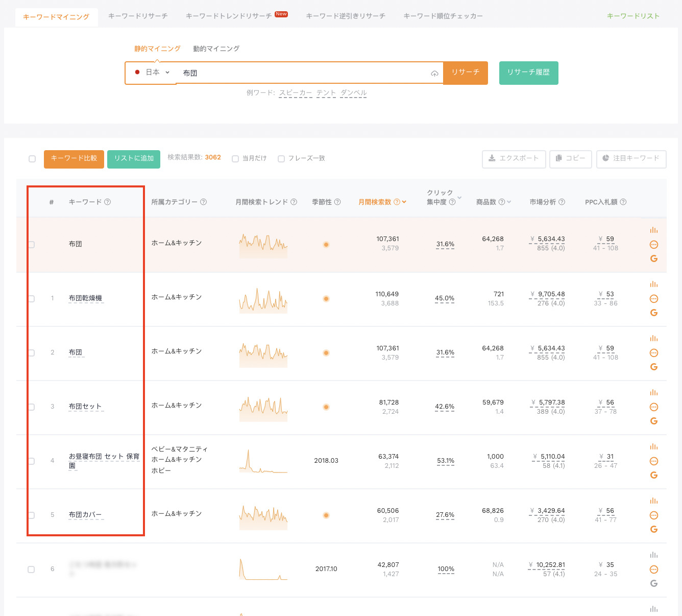Click help icon beside キーワード column header
Image resolution: width=682 pixels, height=616 pixels.
coord(108,202)
